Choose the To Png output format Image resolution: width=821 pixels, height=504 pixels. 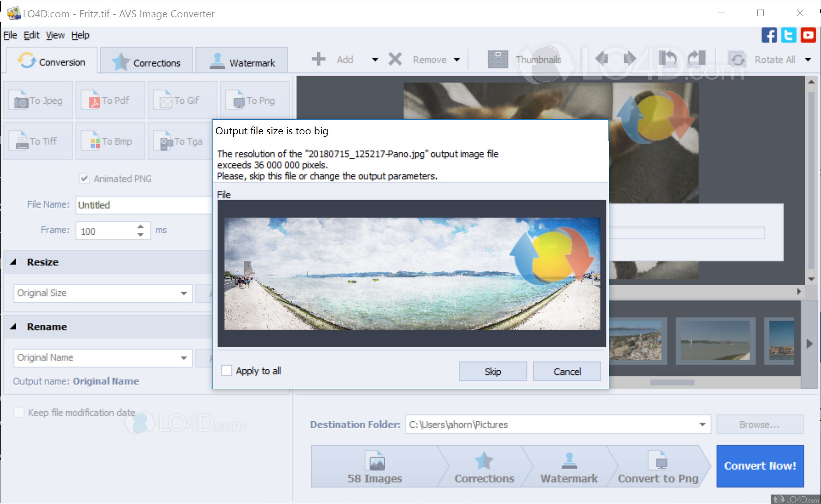[x=255, y=100]
